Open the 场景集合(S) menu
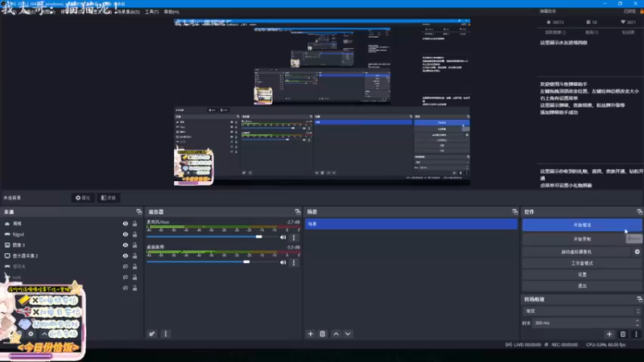Image resolution: width=644 pixels, height=362 pixels. [x=129, y=12]
